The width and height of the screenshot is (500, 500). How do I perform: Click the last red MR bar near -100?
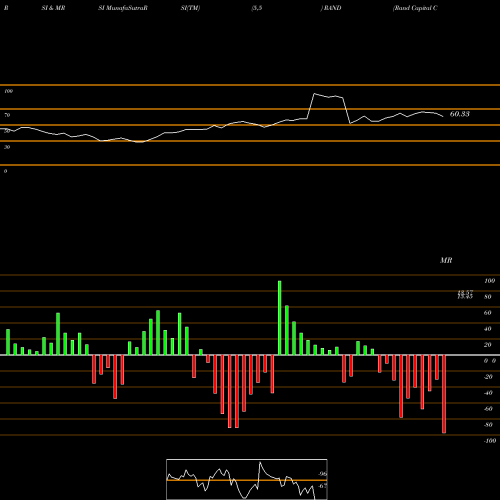tap(444, 394)
